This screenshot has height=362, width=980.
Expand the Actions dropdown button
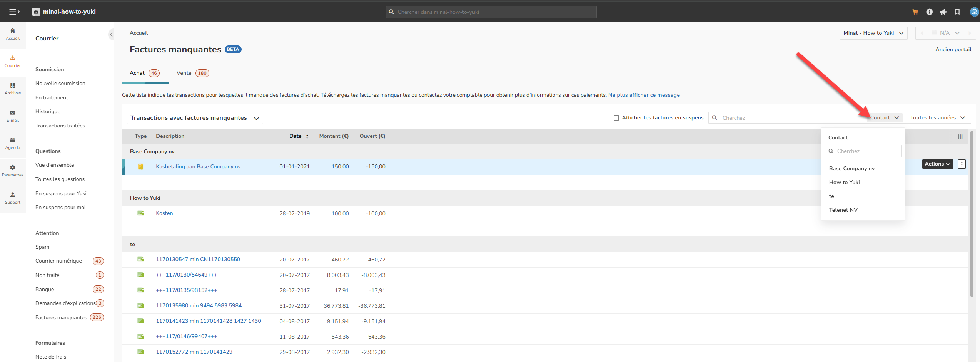[x=938, y=164]
